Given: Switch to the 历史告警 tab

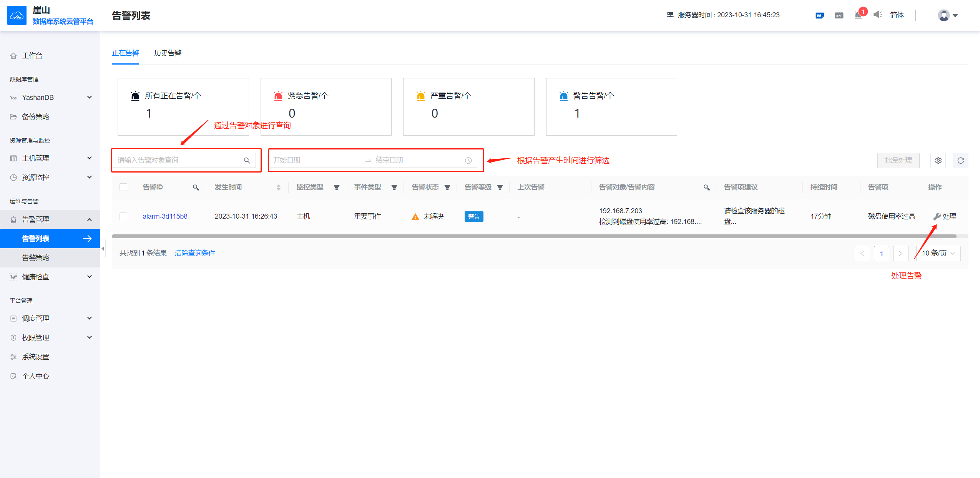Looking at the screenshot, I should click(x=168, y=53).
